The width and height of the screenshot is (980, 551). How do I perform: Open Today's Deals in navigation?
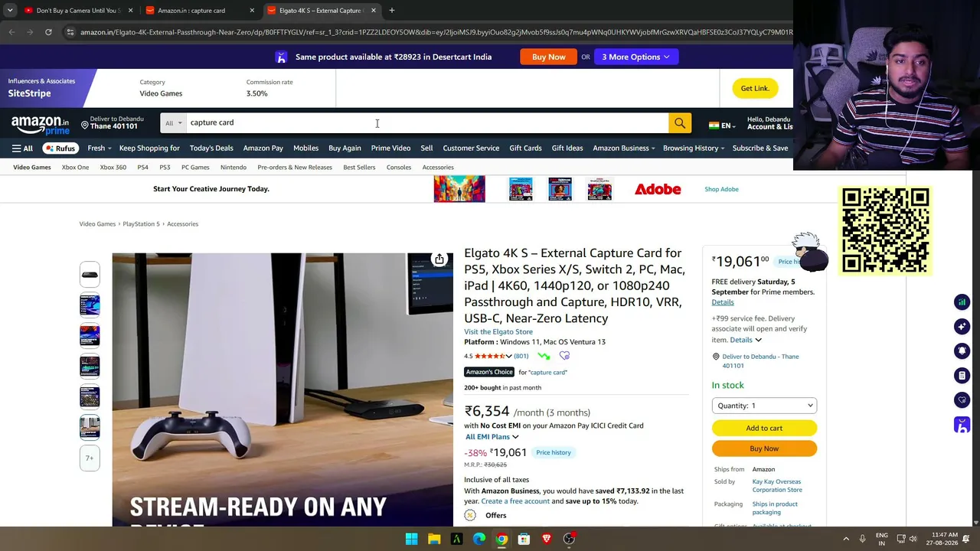click(x=211, y=148)
